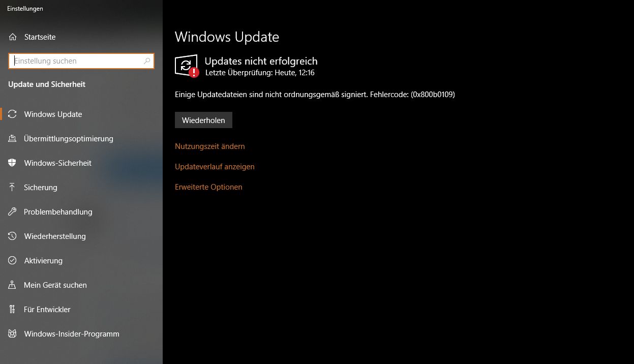The width and height of the screenshot is (634, 364).
Task: Click the Problembehandlung wrench icon
Action: (13, 212)
